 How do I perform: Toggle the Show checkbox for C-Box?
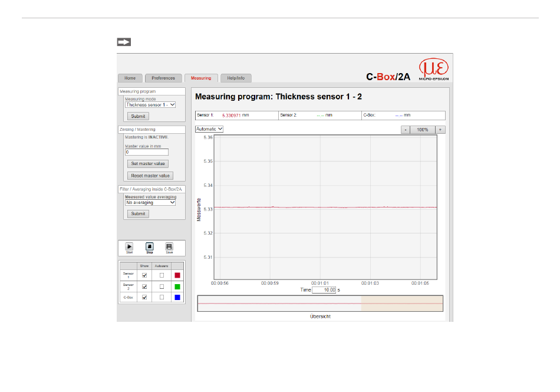tap(144, 297)
